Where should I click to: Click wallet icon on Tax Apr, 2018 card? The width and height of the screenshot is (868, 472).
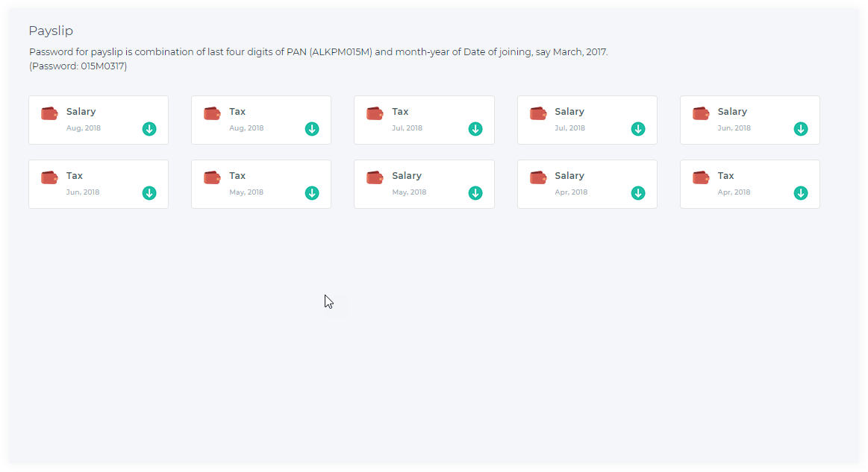(x=701, y=177)
